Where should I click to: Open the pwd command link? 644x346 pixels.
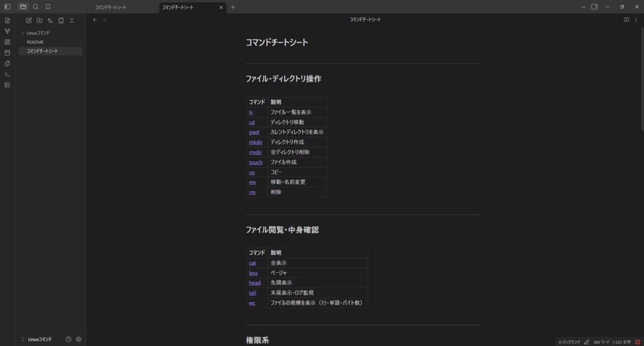[x=254, y=132]
